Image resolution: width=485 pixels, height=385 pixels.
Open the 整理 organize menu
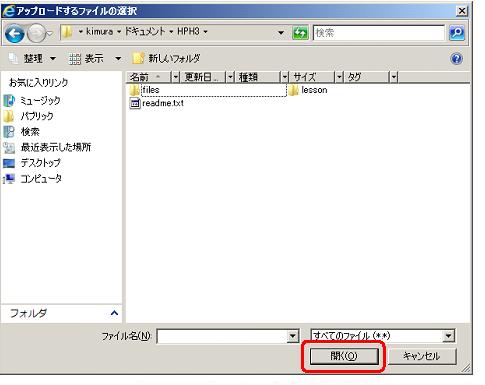point(33,59)
